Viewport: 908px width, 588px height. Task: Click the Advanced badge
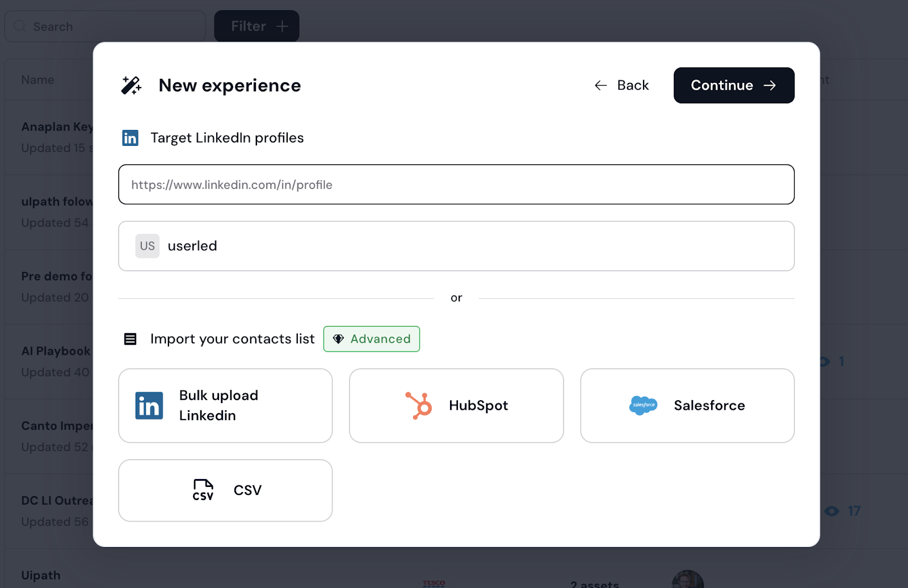tap(372, 339)
